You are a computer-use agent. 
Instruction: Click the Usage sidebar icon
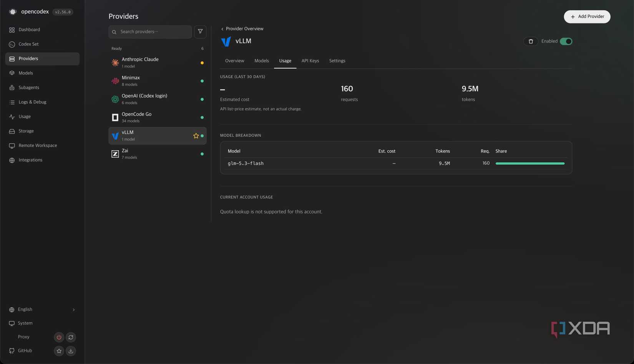[12, 117]
